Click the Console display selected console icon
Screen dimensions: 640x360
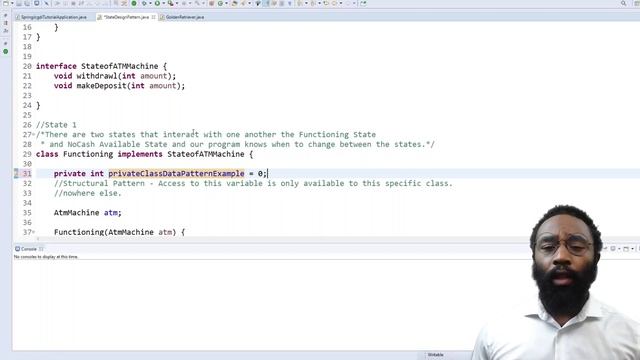click(613, 249)
